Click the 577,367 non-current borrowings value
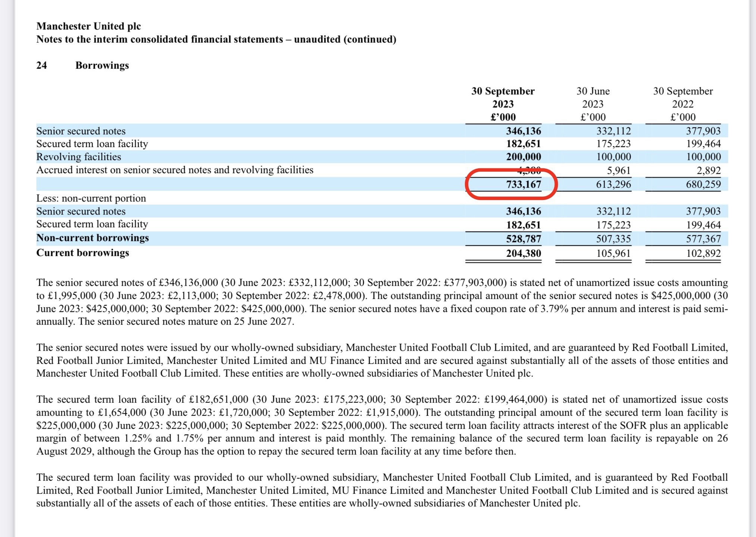Image resolution: width=756 pixels, height=537 pixels. click(x=703, y=239)
